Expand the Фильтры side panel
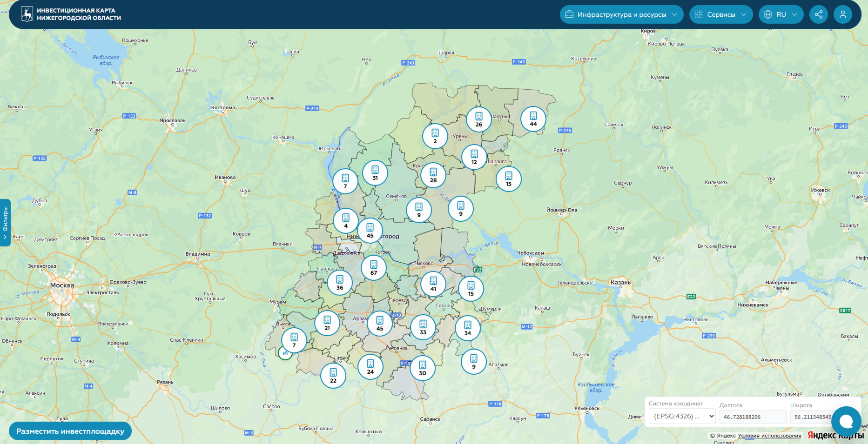The height and width of the screenshot is (444, 868). [x=5, y=223]
